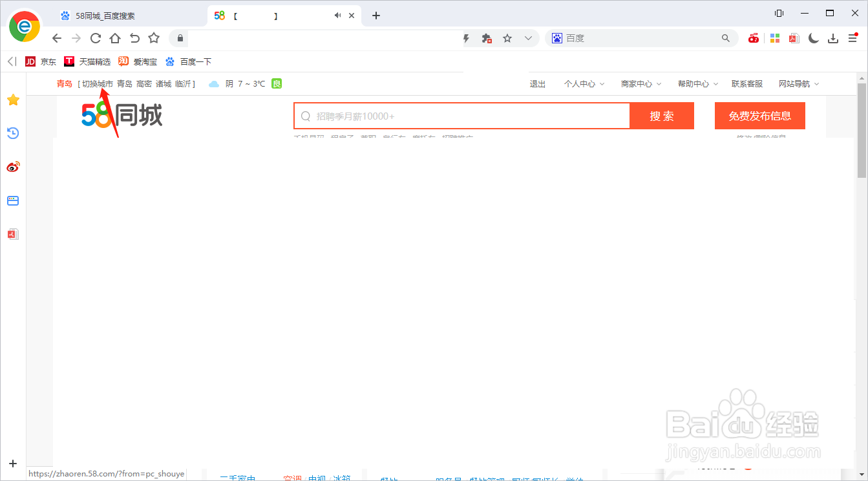
Task: Expand the 网站导航 dropdown
Action: coord(799,84)
